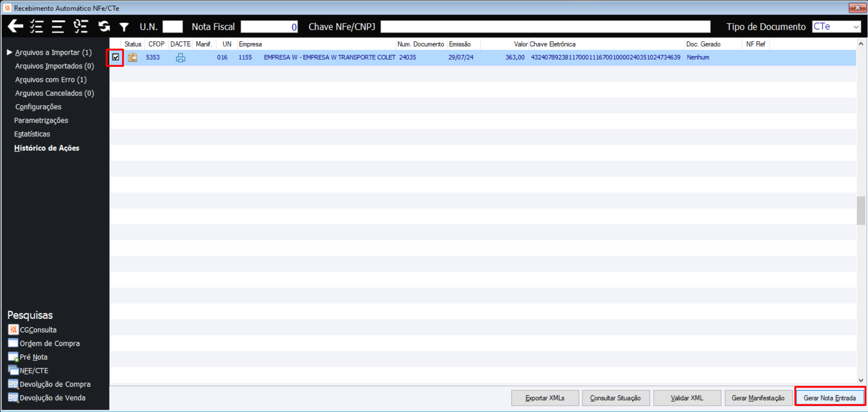868x412 pixels.
Task: Click UN value 016 in the row
Action: (x=222, y=57)
